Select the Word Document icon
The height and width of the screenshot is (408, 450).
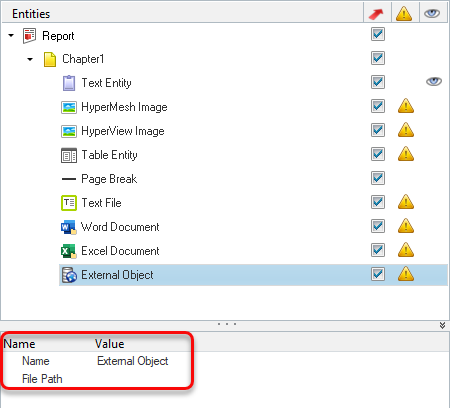(69, 227)
